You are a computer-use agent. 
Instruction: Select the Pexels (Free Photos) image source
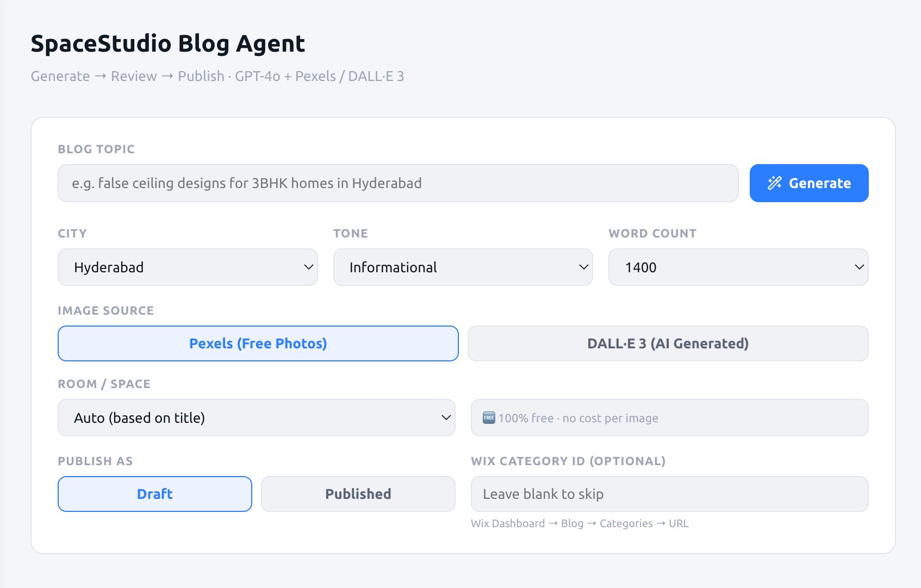click(x=258, y=343)
